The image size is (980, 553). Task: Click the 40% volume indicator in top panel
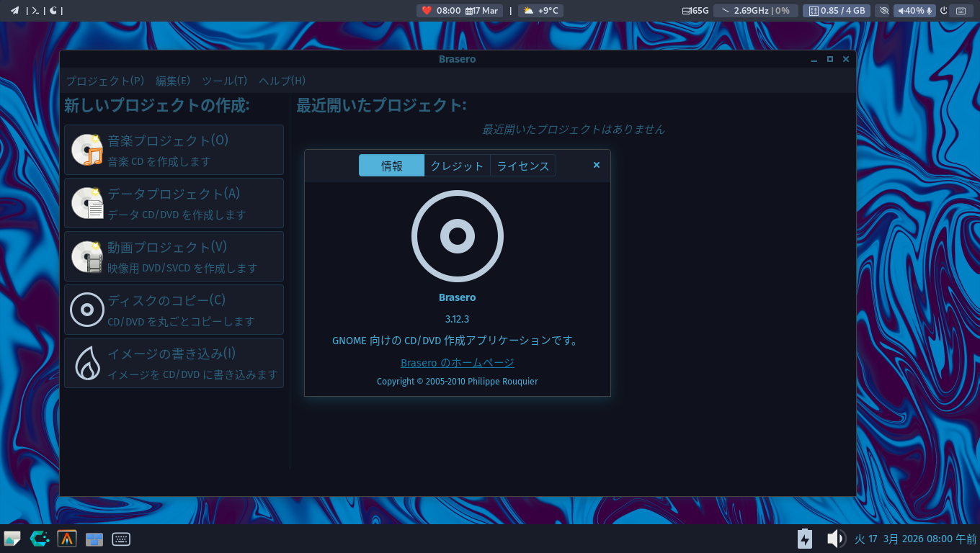tap(915, 11)
